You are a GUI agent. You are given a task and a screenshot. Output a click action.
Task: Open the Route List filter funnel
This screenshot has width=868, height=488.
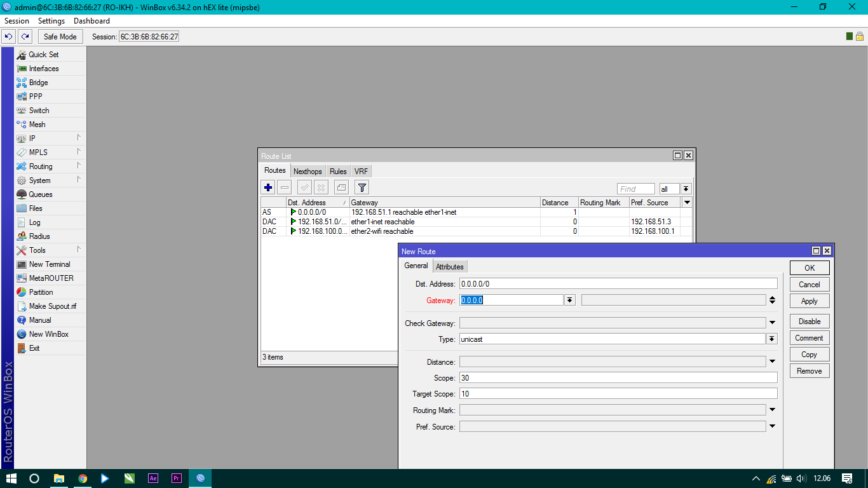pos(362,187)
